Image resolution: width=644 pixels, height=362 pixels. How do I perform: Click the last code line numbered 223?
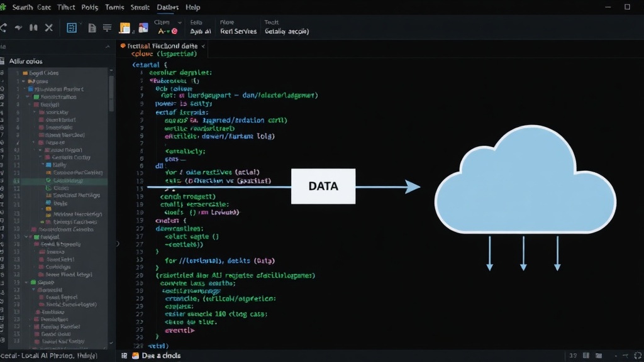click(x=158, y=346)
